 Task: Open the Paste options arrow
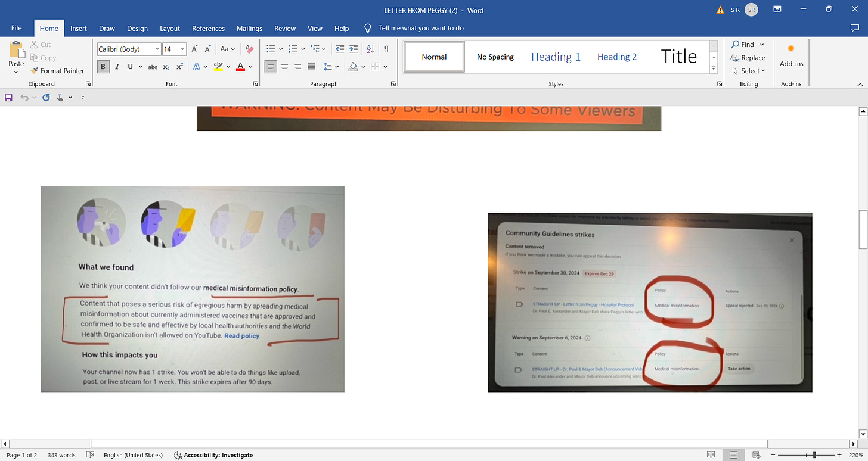[16, 71]
